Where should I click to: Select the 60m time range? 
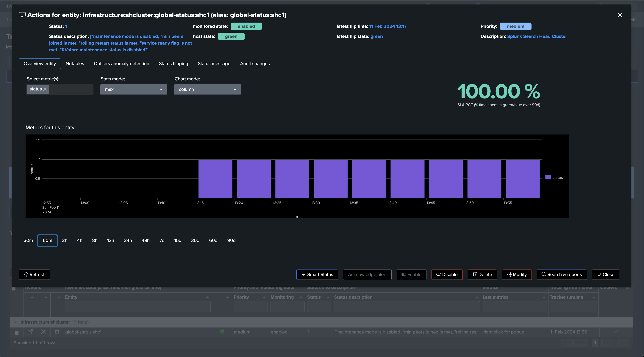(48, 240)
